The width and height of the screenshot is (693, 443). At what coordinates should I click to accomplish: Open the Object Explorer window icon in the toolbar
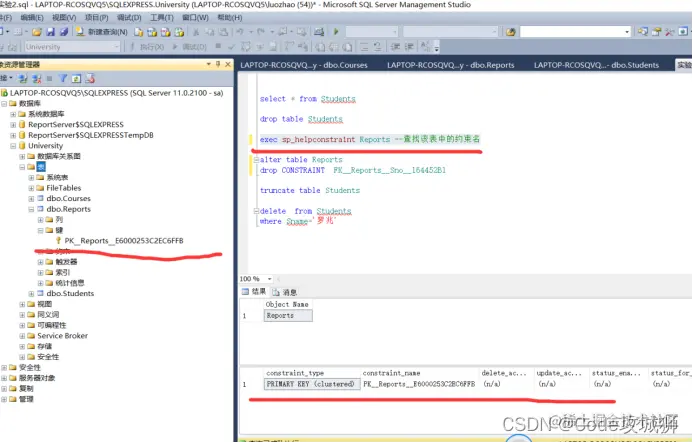coord(643,32)
